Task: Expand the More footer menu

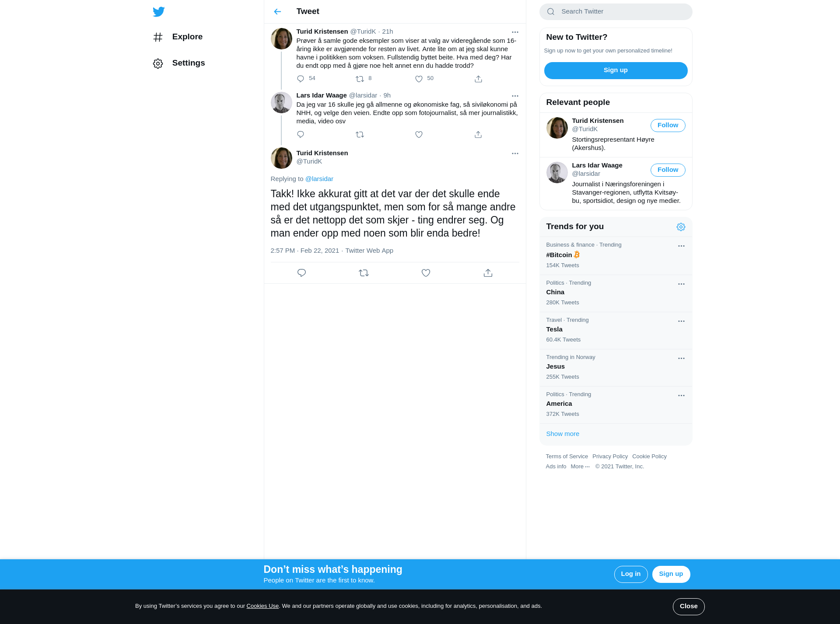Action: (580, 467)
